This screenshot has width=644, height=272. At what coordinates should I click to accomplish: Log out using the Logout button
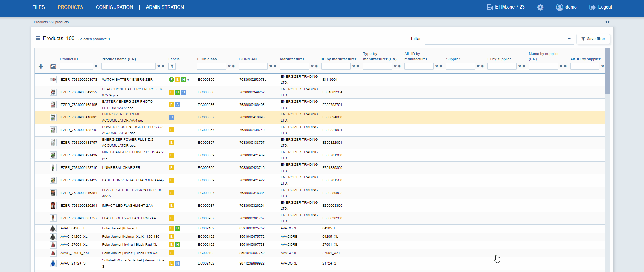(x=601, y=7)
